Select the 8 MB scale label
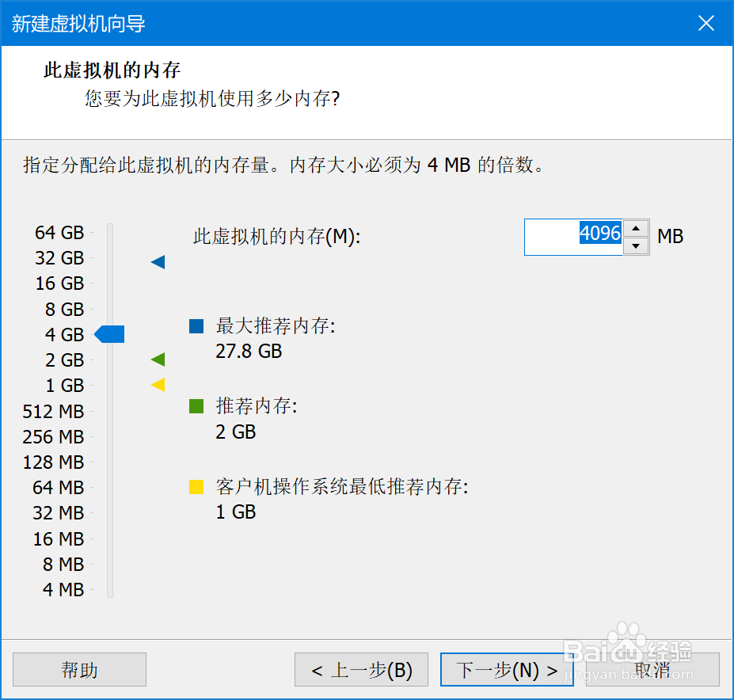The width and height of the screenshot is (734, 700). (x=63, y=565)
